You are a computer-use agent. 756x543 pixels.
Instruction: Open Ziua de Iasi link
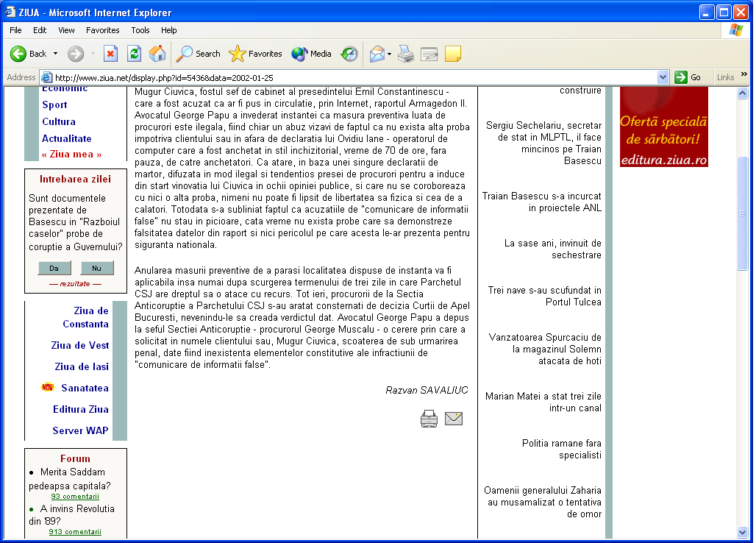pos(82,366)
